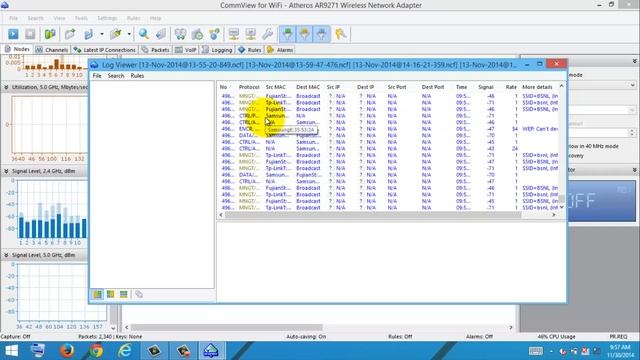Open the wrench settings toolbar icon
Screen dimensions: 640x360
click(268, 34)
